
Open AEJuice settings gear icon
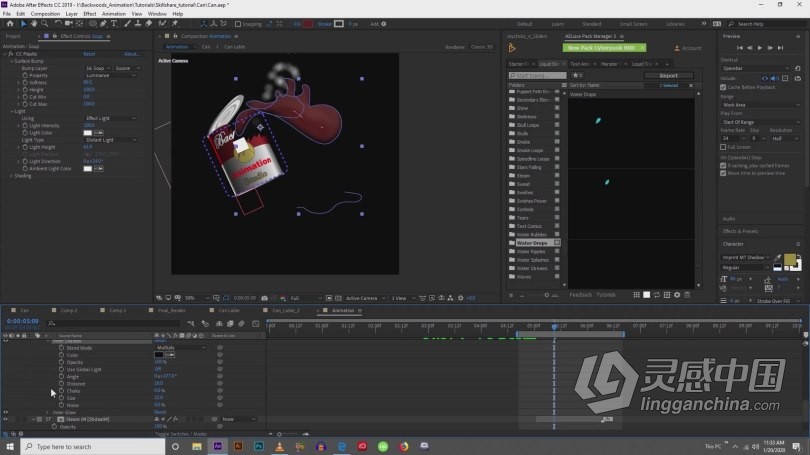[x=677, y=295]
